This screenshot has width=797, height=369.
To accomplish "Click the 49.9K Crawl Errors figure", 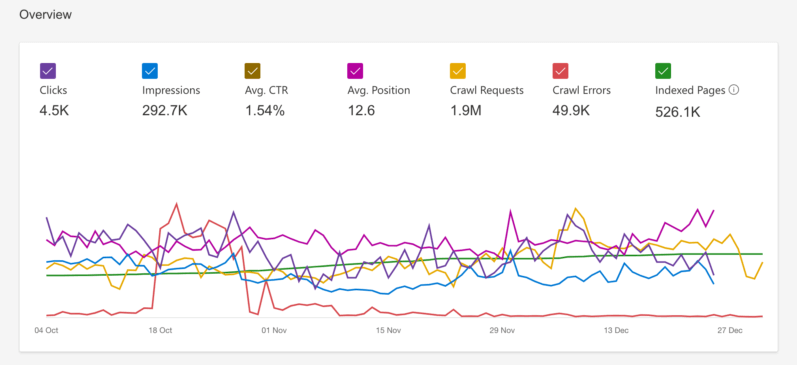I will pos(571,110).
